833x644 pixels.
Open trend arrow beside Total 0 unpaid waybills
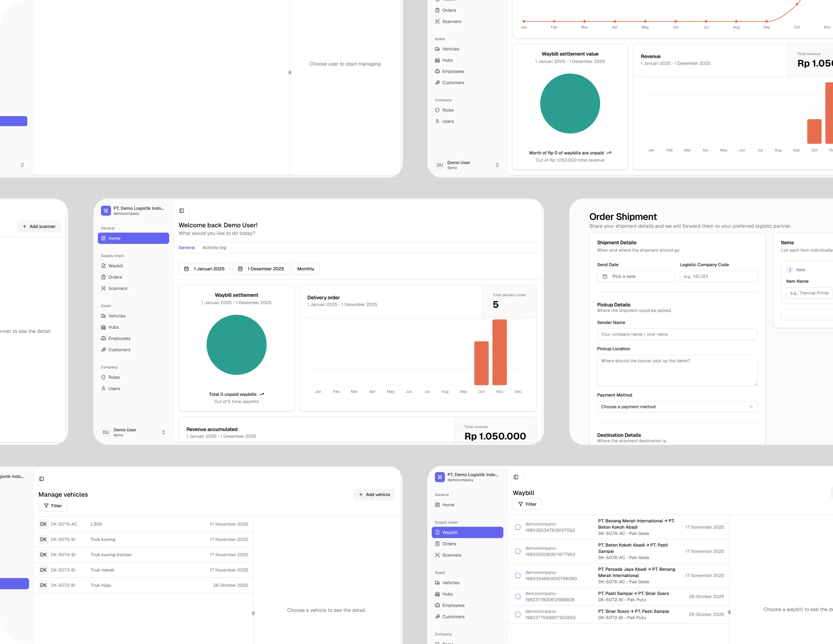pyautogui.click(x=262, y=394)
